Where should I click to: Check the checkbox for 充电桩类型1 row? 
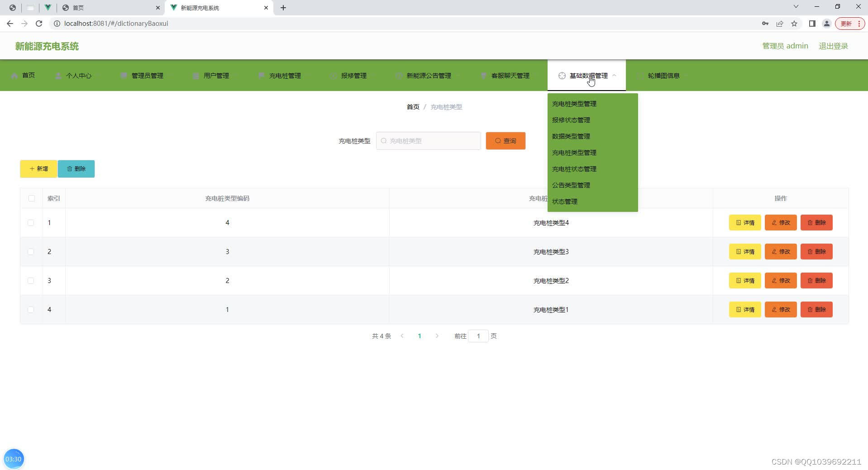coord(31,310)
